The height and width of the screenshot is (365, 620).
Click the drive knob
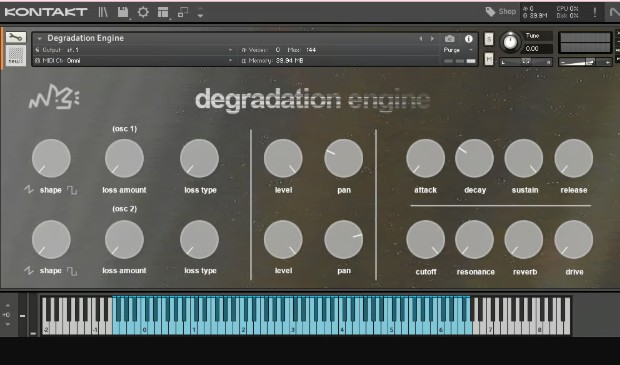[x=574, y=240]
